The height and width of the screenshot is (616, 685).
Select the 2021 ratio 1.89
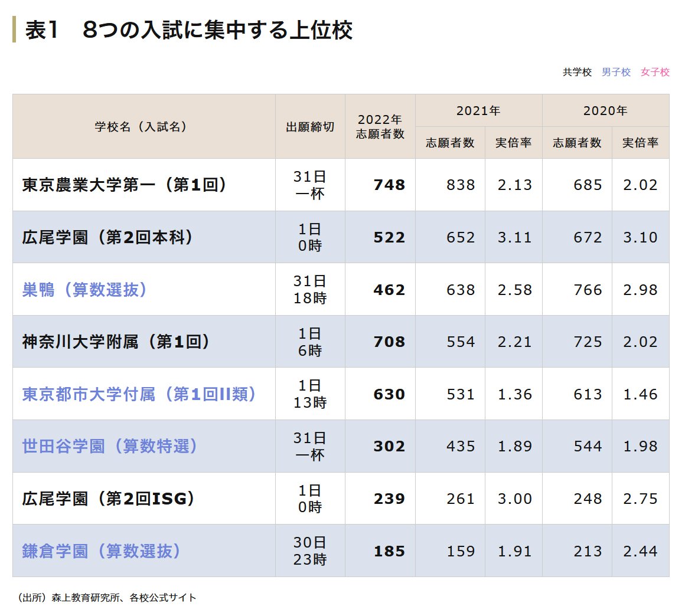[514, 446]
